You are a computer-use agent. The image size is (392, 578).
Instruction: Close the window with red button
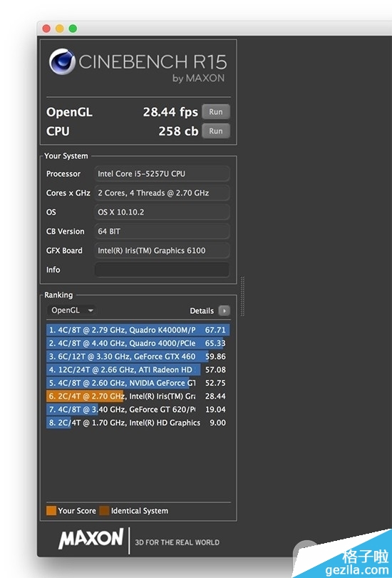click(46, 29)
